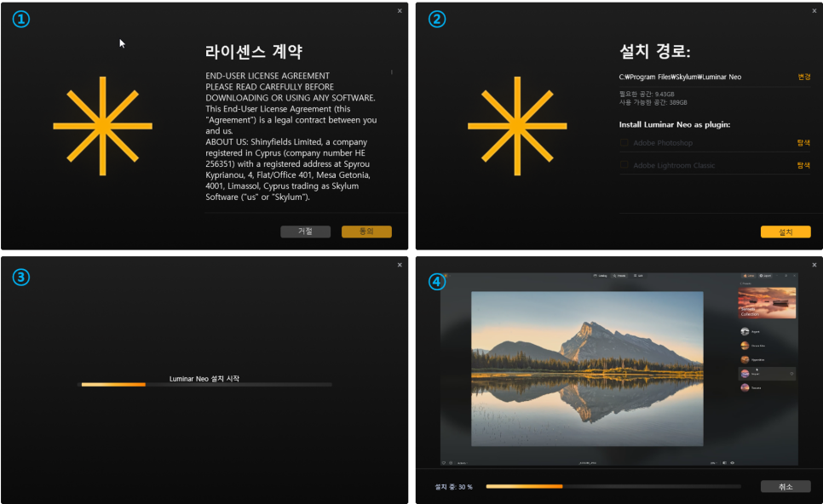Click the "Install Luminar Neo as plugin:" label
Screen dimensions: 823x504
pos(675,124)
